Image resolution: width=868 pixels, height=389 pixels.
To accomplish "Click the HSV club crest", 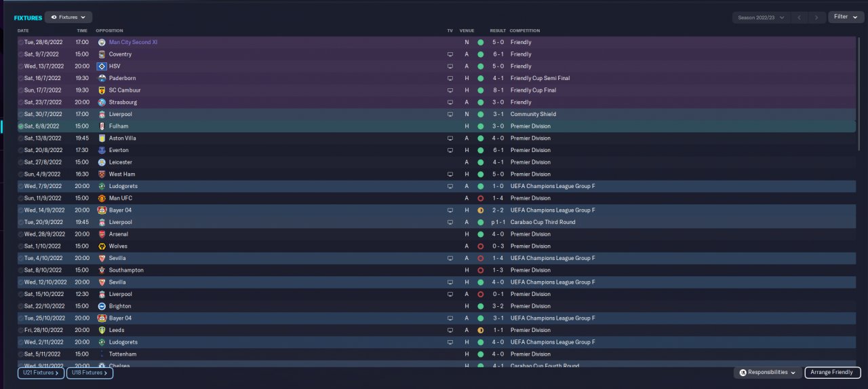I will click(x=102, y=67).
